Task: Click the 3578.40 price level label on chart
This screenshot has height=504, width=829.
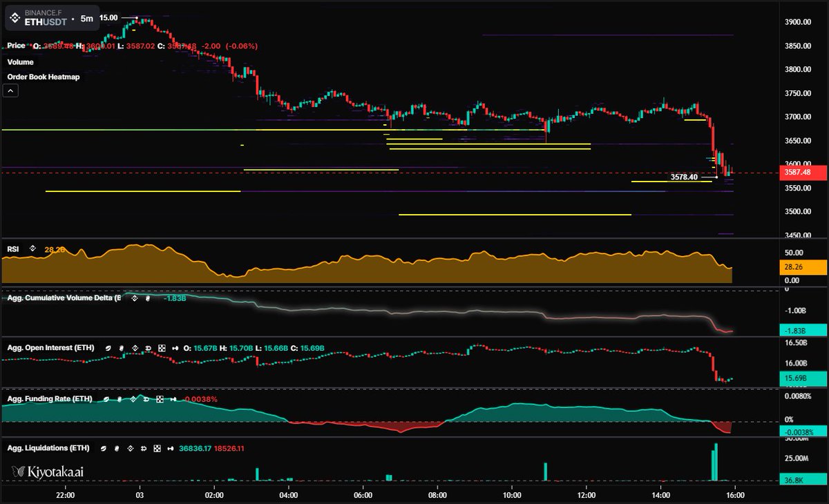Action: point(685,177)
